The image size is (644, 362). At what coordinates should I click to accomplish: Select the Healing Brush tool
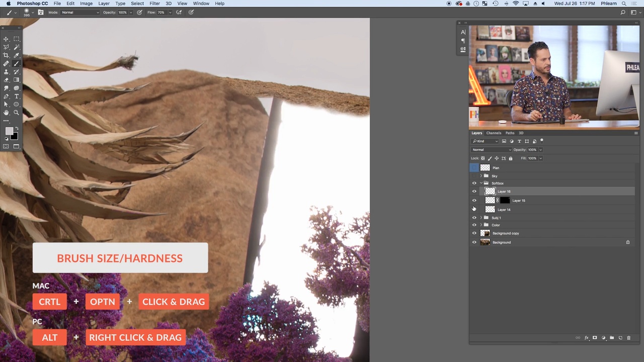pos(6,63)
